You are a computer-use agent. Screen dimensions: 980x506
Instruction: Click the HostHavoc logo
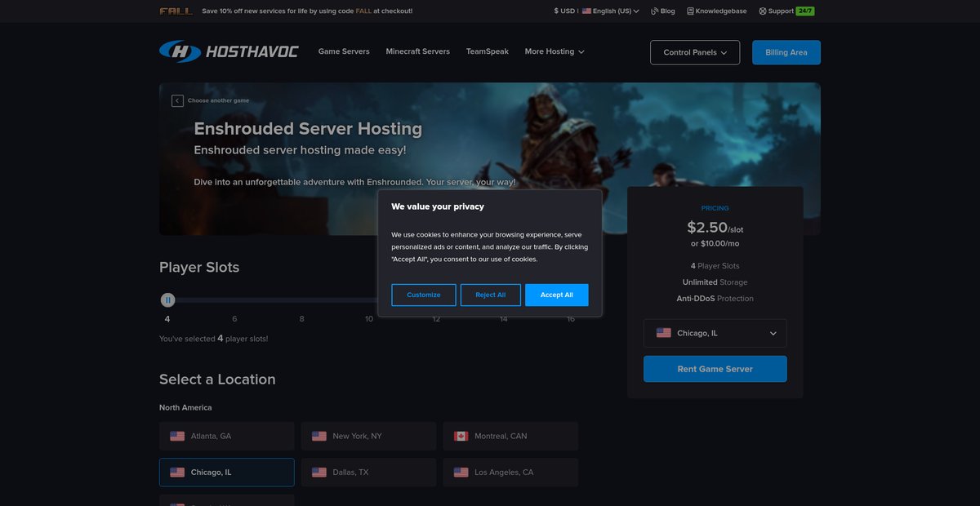(x=229, y=51)
